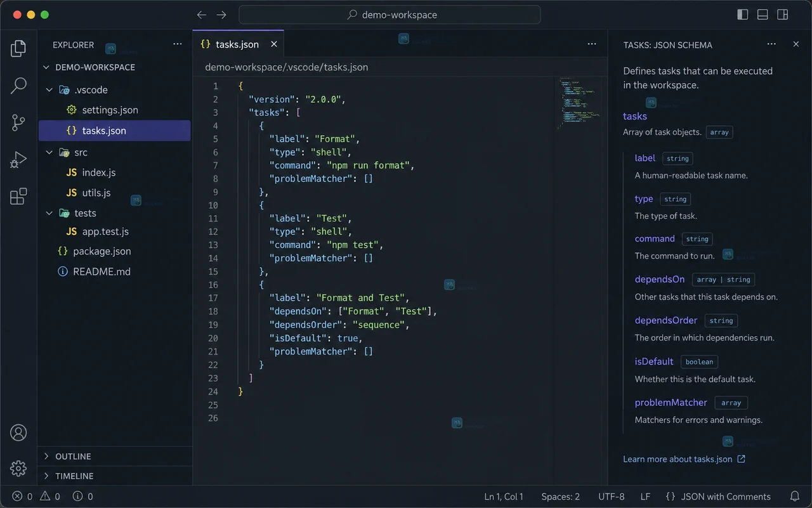Click the "2.0.0" version value

tap(324, 100)
